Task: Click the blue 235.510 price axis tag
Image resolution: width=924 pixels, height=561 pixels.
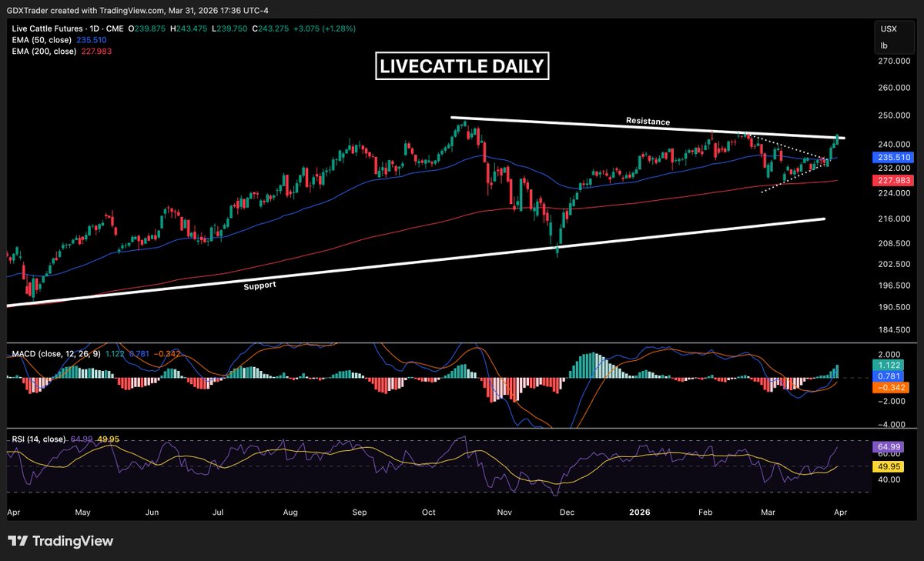Action: pos(892,156)
